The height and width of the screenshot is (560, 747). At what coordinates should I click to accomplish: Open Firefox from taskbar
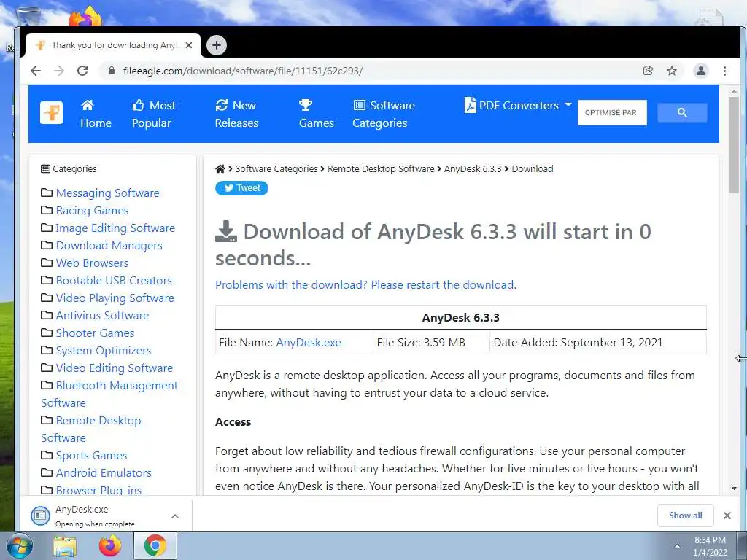109,546
